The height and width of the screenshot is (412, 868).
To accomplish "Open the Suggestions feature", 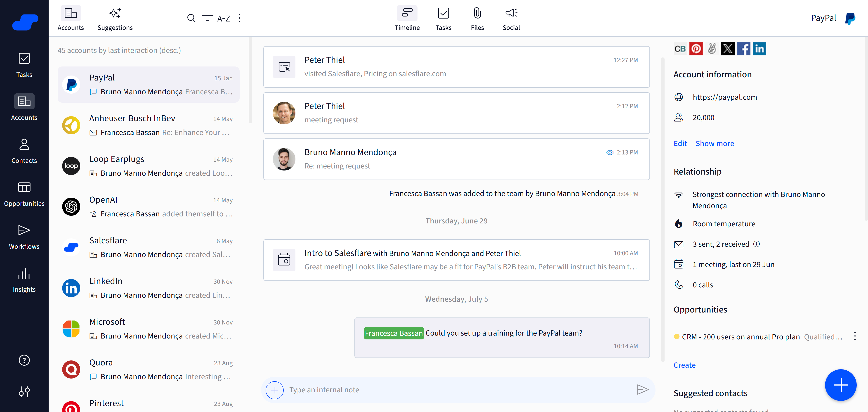I will coord(115,18).
